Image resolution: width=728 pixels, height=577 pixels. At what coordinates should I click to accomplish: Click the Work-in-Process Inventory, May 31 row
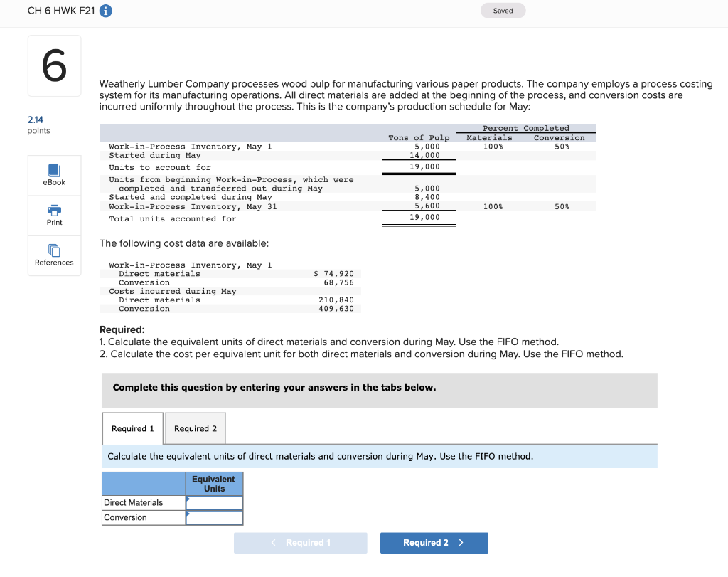coord(348,206)
